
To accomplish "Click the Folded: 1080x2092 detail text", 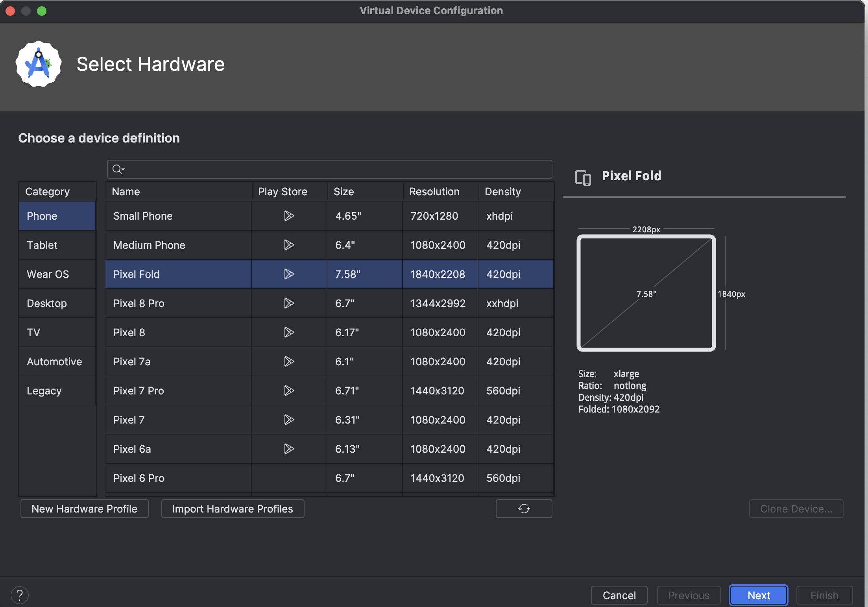I will pyautogui.click(x=619, y=409).
